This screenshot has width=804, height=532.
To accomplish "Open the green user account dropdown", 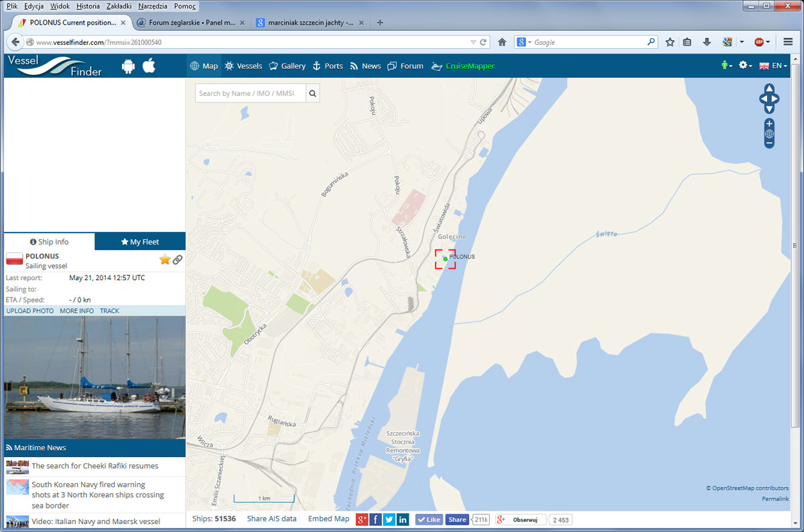I will tap(726, 66).
